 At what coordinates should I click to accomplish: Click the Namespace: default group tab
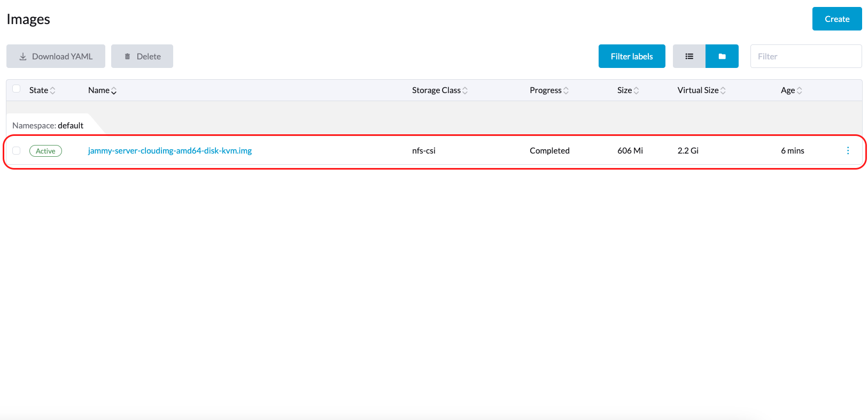[x=48, y=126]
